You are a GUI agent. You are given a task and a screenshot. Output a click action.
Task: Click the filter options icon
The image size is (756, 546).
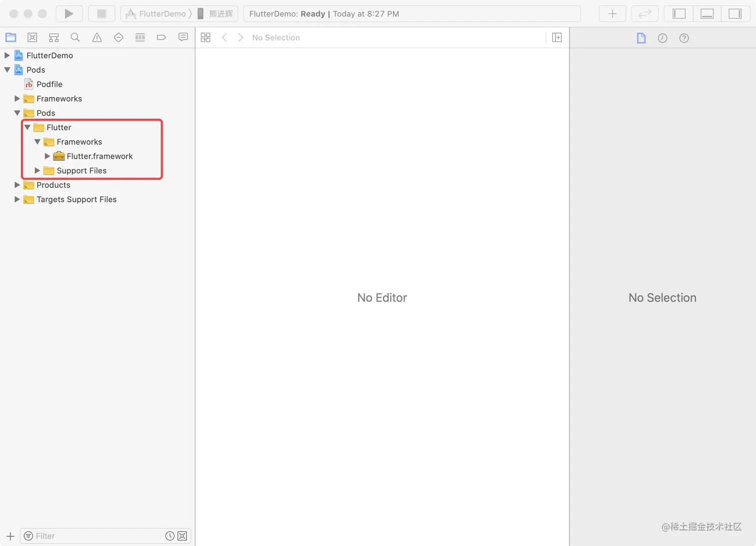(x=28, y=536)
